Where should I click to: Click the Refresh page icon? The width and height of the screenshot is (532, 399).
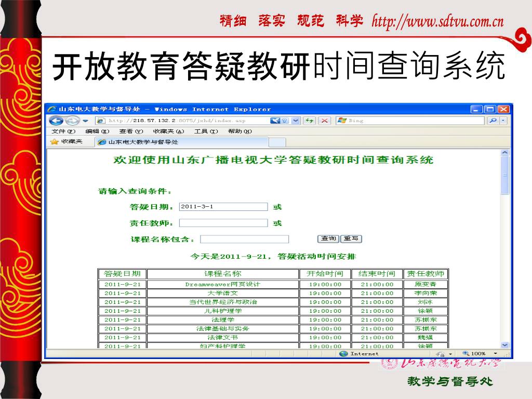[310, 121]
